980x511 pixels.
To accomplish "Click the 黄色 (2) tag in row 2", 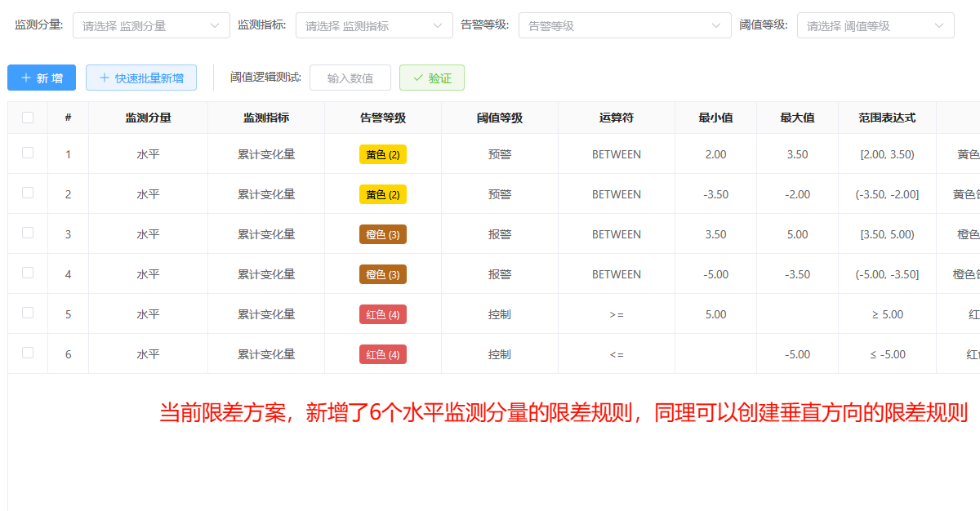I will pos(382,194).
